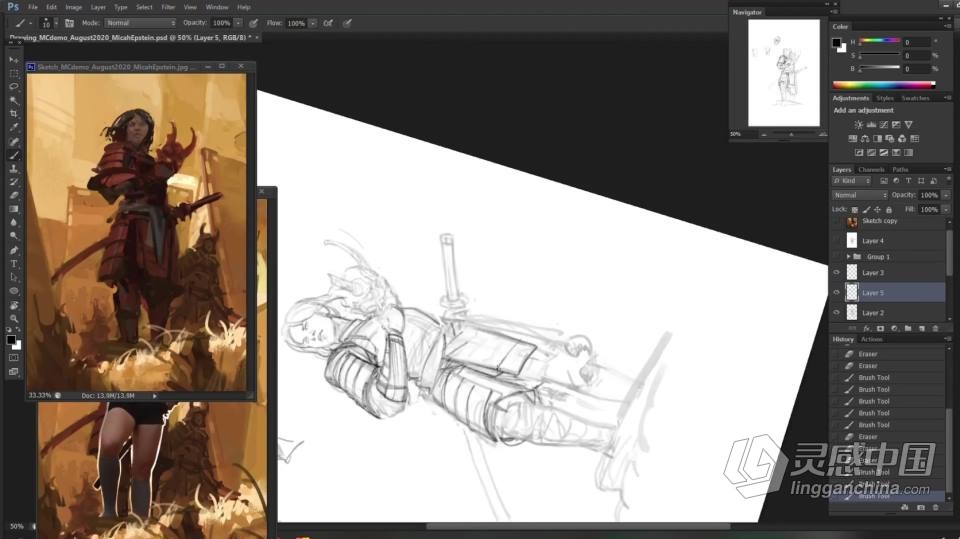960x539 pixels.
Task: Select the Clone Stamp tool
Action: tap(13, 168)
